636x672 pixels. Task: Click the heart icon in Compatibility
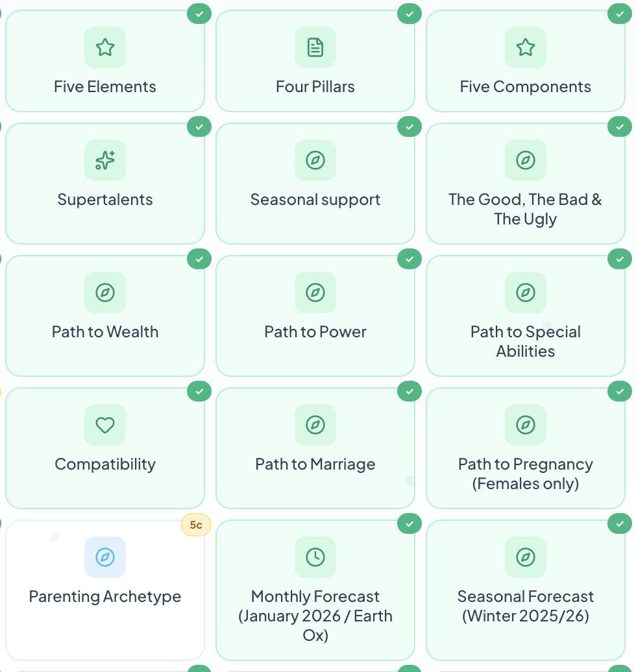[105, 425]
